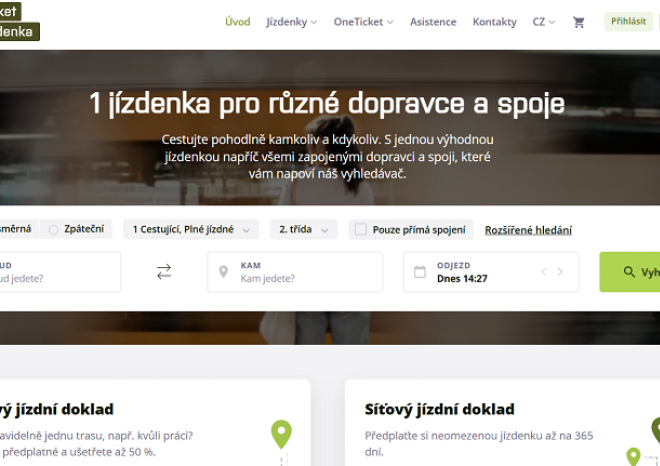
Task: Click the 'ý jízdní doklad' card heading
Action: [x=57, y=409]
